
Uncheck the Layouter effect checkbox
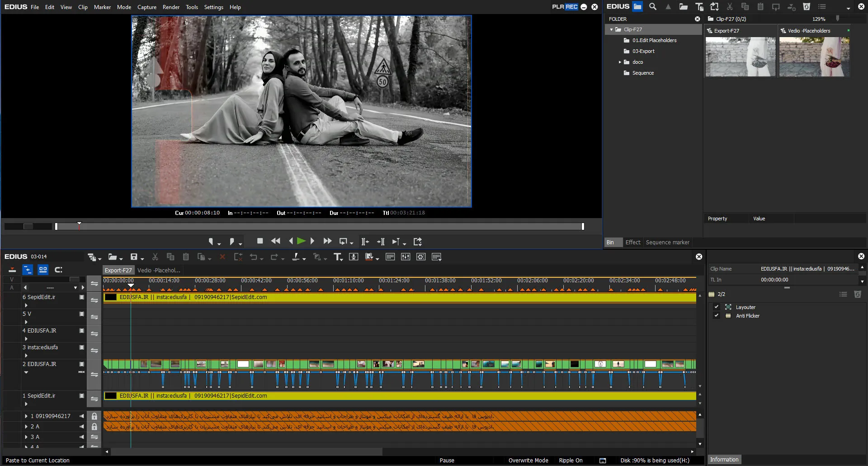click(x=716, y=307)
